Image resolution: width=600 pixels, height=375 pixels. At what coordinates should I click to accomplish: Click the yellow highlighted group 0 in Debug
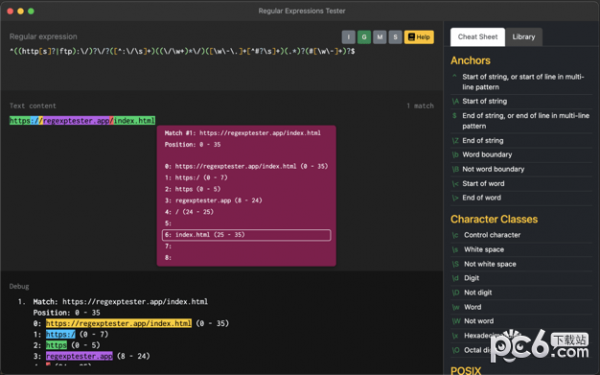pyautogui.click(x=119, y=323)
